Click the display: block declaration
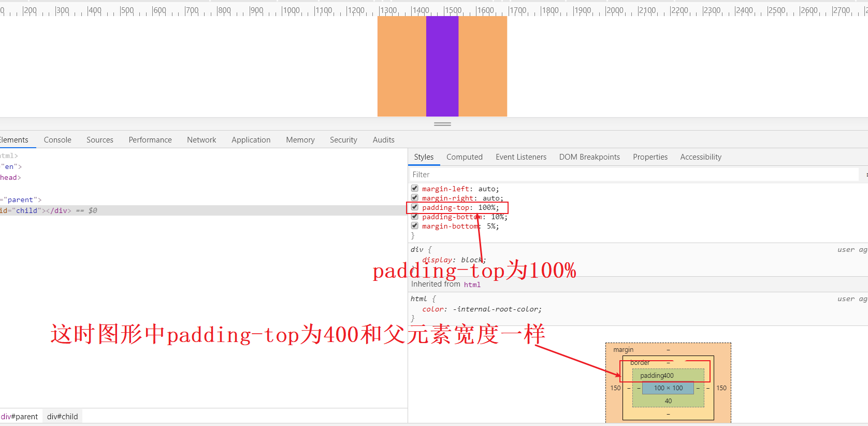This screenshot has width=868, height=426. [x=454, y=260]
